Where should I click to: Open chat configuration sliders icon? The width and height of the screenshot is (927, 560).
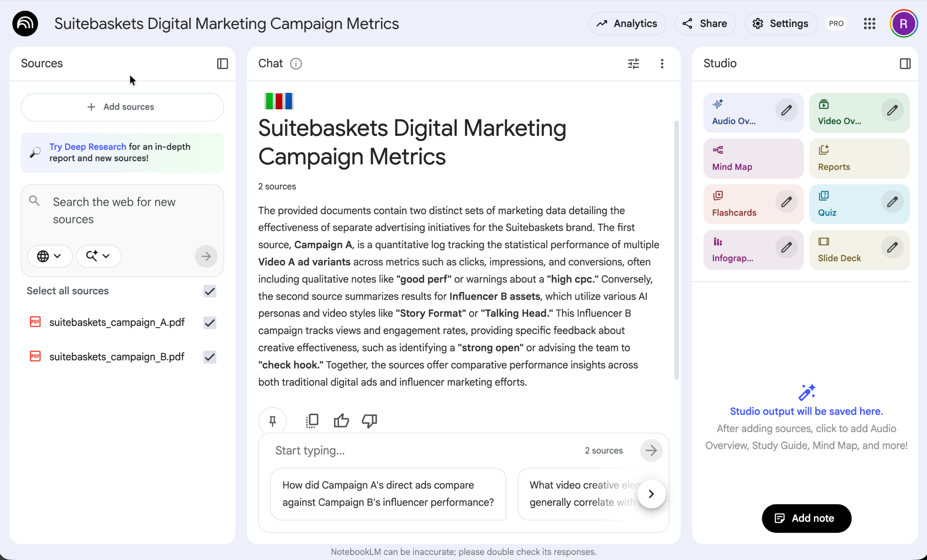click(633, 64)
